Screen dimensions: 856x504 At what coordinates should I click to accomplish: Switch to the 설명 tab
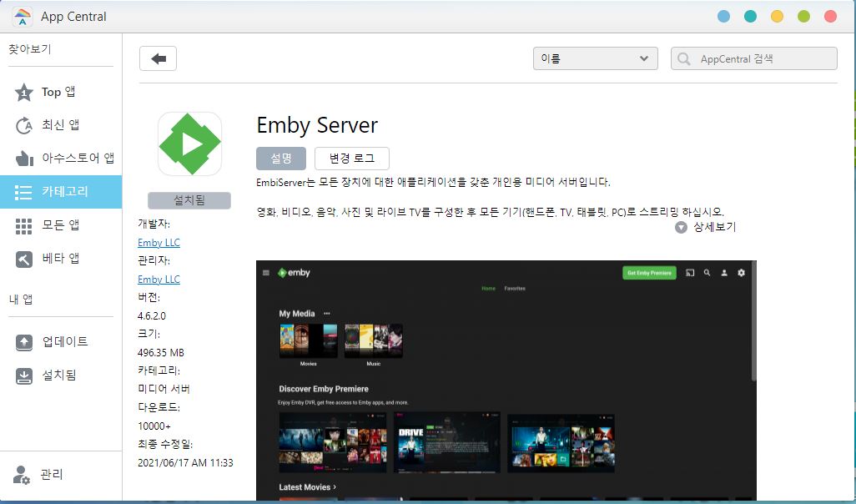[280, 159]
